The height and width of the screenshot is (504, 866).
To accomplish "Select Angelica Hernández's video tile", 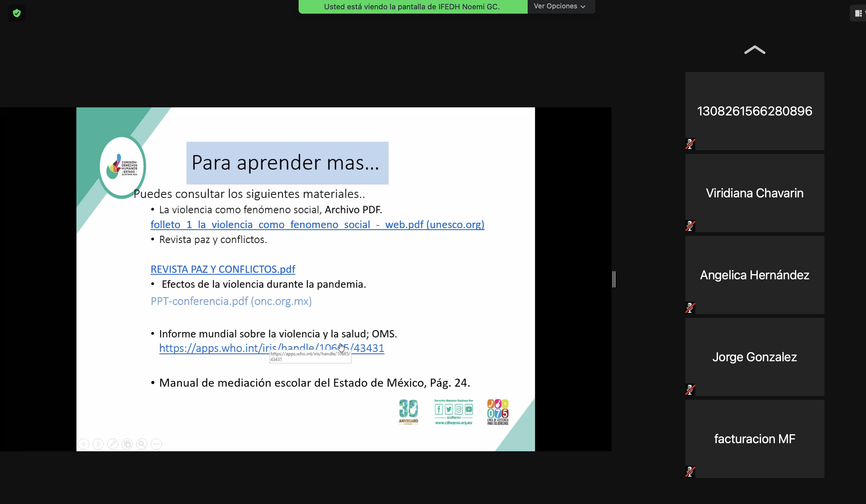I will pos(754,275).
